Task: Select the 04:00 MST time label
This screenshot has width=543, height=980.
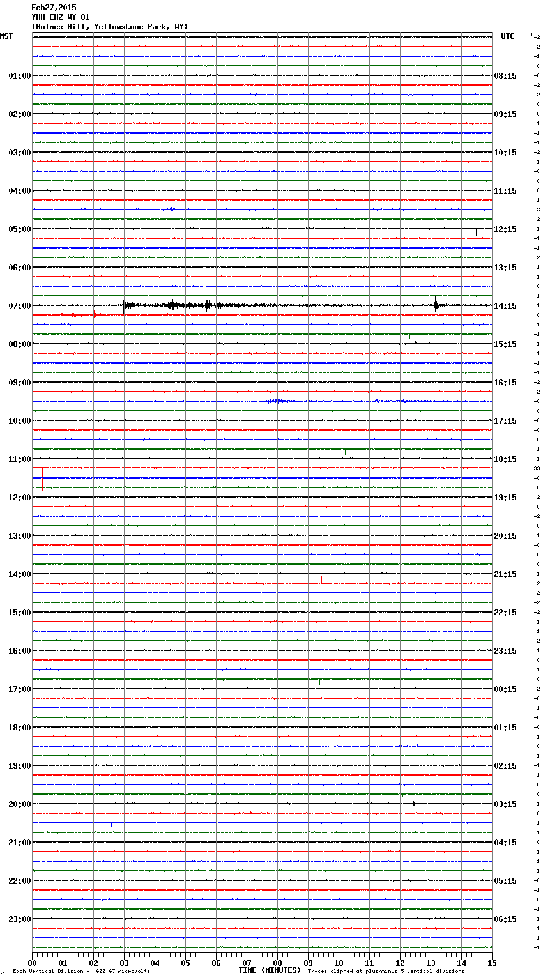Action: (x=20, y=191)
